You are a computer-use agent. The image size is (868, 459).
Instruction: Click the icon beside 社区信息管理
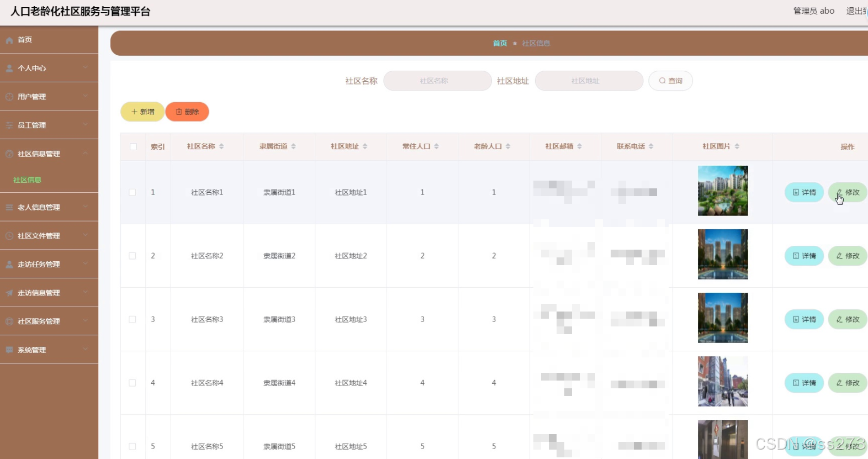(9, 154)
